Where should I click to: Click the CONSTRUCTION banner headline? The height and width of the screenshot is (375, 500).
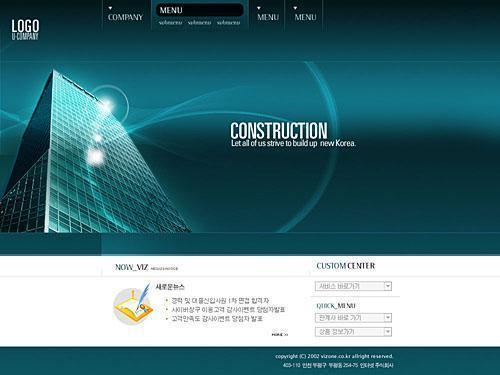click(x=279, y=130)
